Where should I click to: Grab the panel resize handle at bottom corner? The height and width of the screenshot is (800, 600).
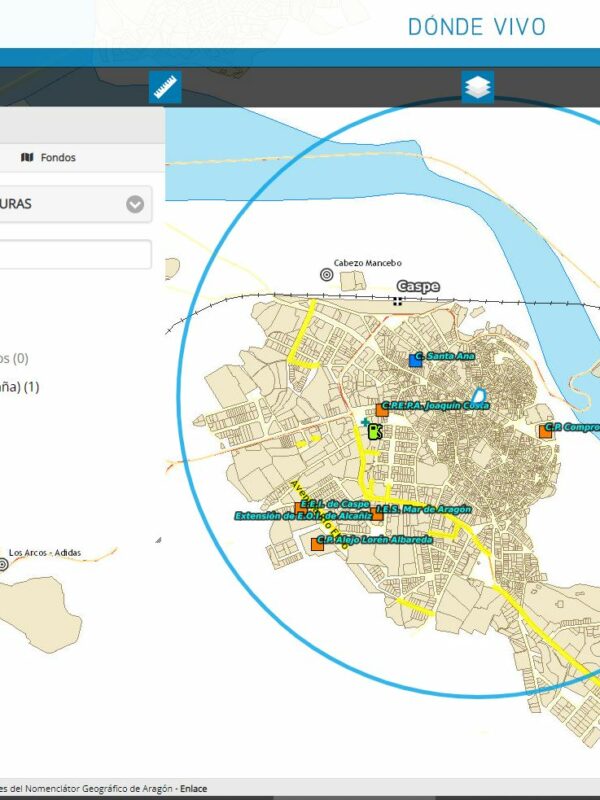tap(157, 540)
